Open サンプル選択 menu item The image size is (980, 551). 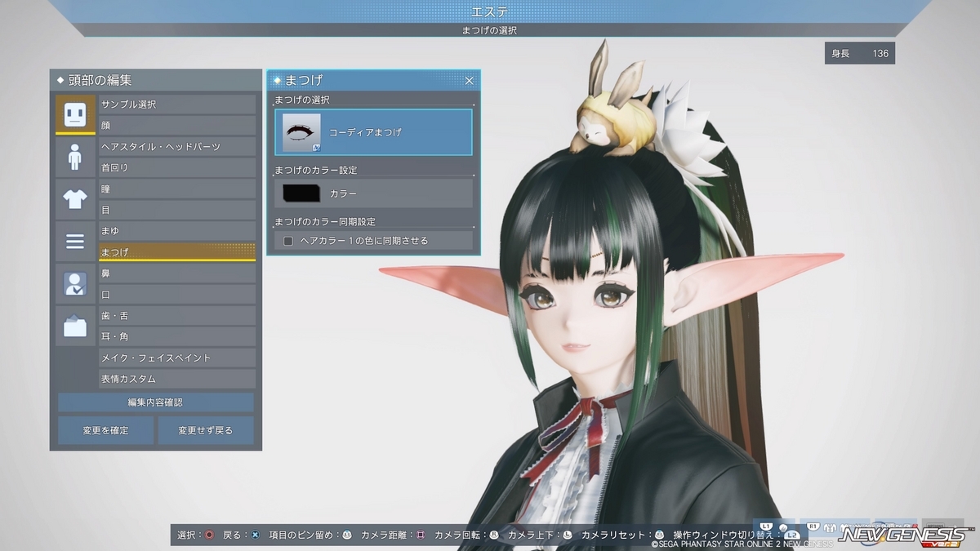coord(177,104)
